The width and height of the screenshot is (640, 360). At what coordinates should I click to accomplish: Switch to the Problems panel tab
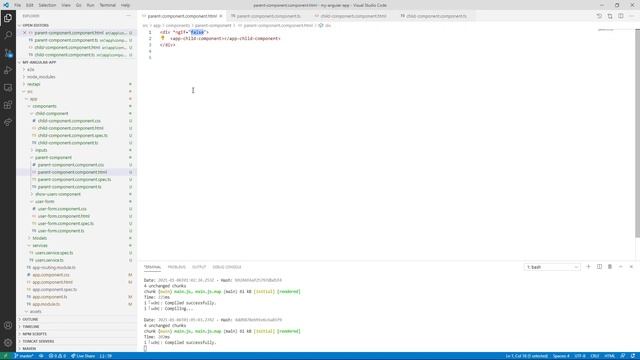[x=176, y=267]
